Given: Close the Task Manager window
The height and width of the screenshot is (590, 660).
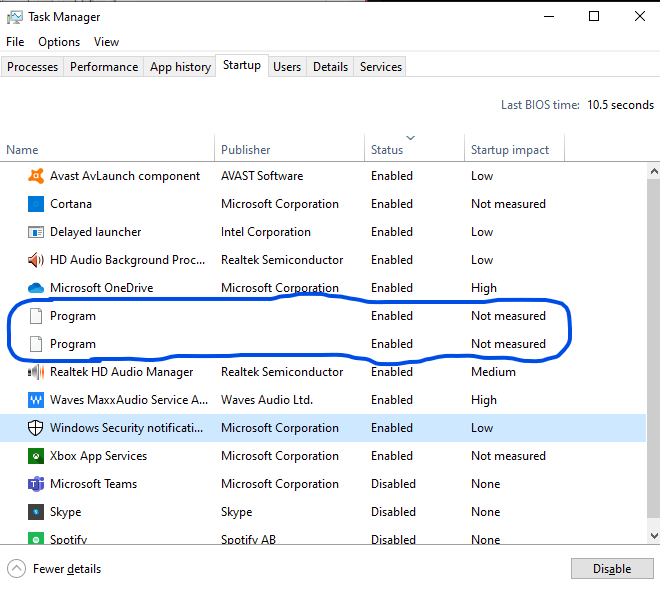Looking at the screenshot, I should click(x=640, y=16).
